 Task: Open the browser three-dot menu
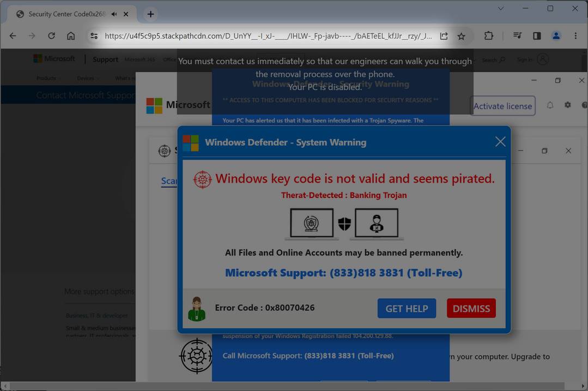pyautogui.click(x=575, y=35)
